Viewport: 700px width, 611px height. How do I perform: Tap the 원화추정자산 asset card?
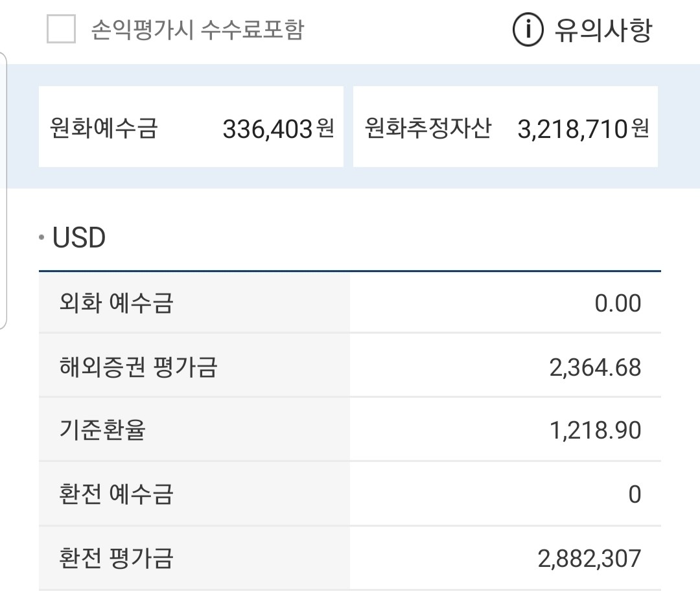click(x=506, y=126)
